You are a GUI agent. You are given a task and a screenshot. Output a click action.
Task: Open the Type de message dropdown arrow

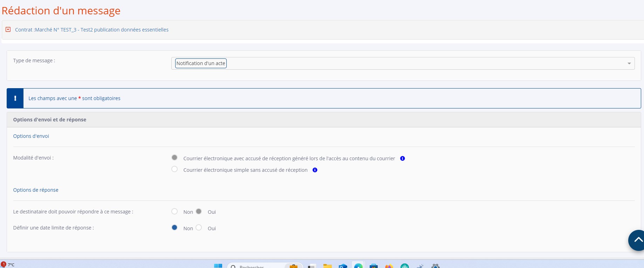click(629, 63)
